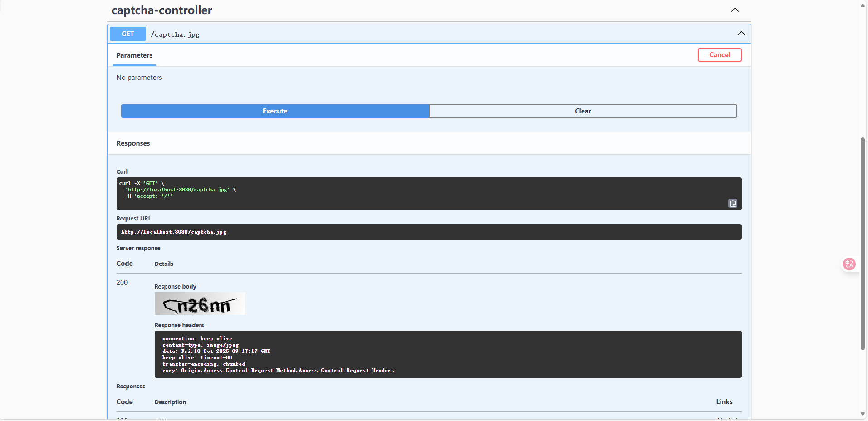The width and height of the screenshot is (868, 421).
Task: Click the pink translate floating icon
Action: [x=849, y=264]
